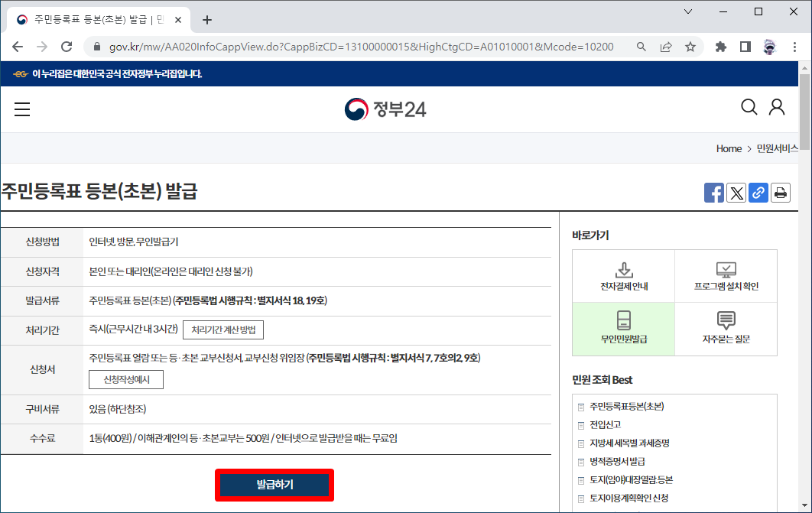Open Chrome share page icon

pos(666,47)
